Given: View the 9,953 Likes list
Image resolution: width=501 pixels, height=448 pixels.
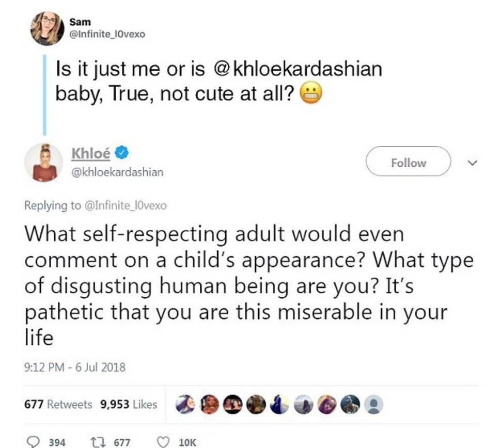Looking at the screenshot, I should click(129, 405).
